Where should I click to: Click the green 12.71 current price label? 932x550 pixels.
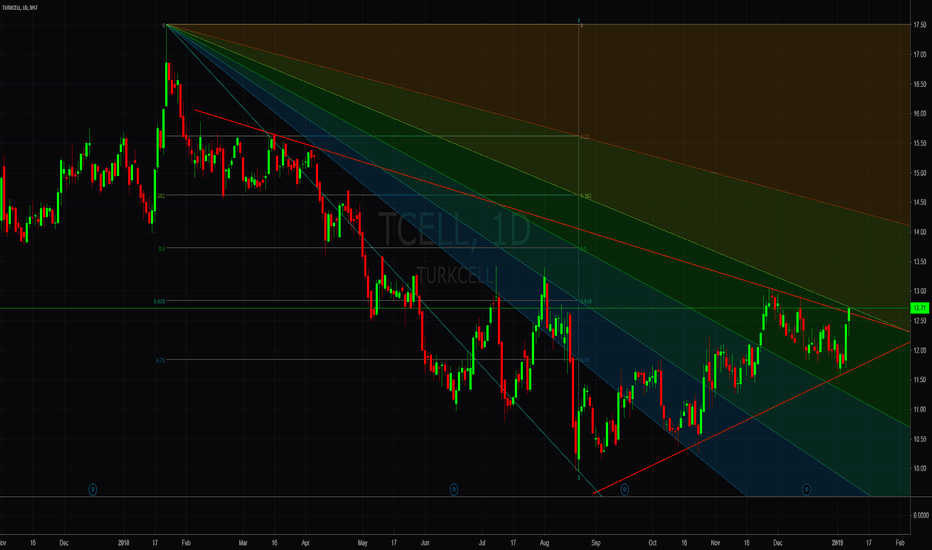[920, 308]
